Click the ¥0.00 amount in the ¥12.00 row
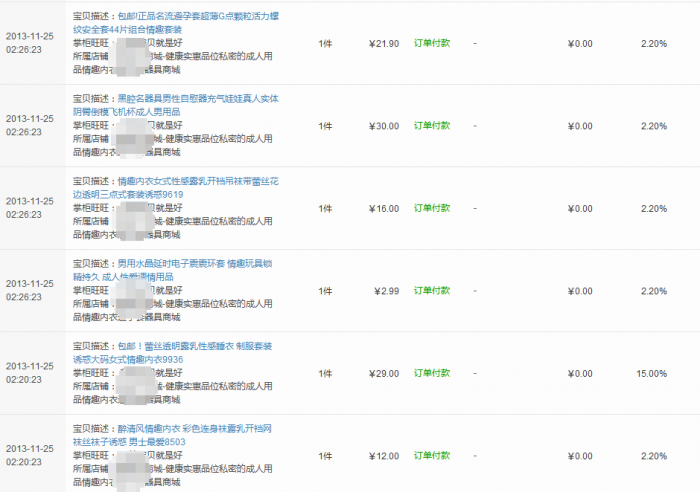 point(580,456)
